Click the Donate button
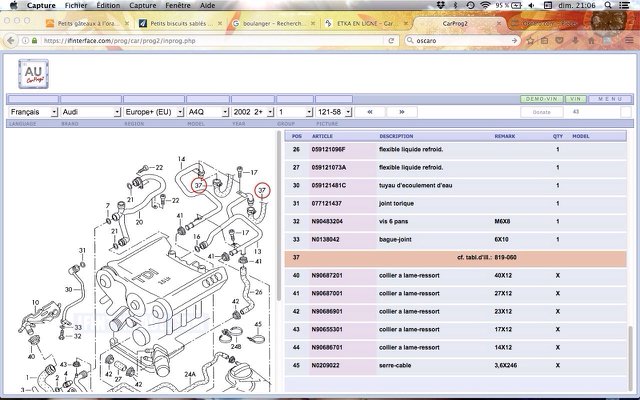 point(542,112)
